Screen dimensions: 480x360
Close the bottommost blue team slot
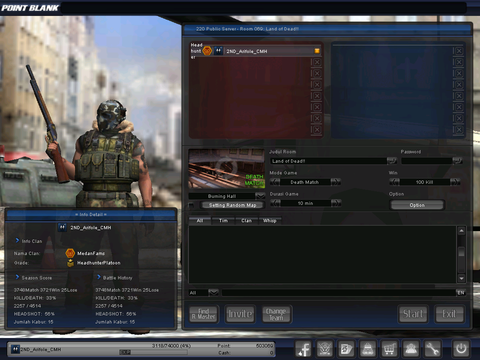pyautogui.click(x=459, y=130)
